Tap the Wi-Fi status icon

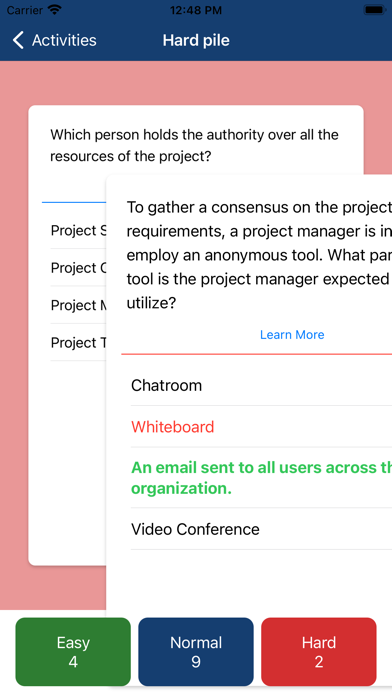[55, 10]
